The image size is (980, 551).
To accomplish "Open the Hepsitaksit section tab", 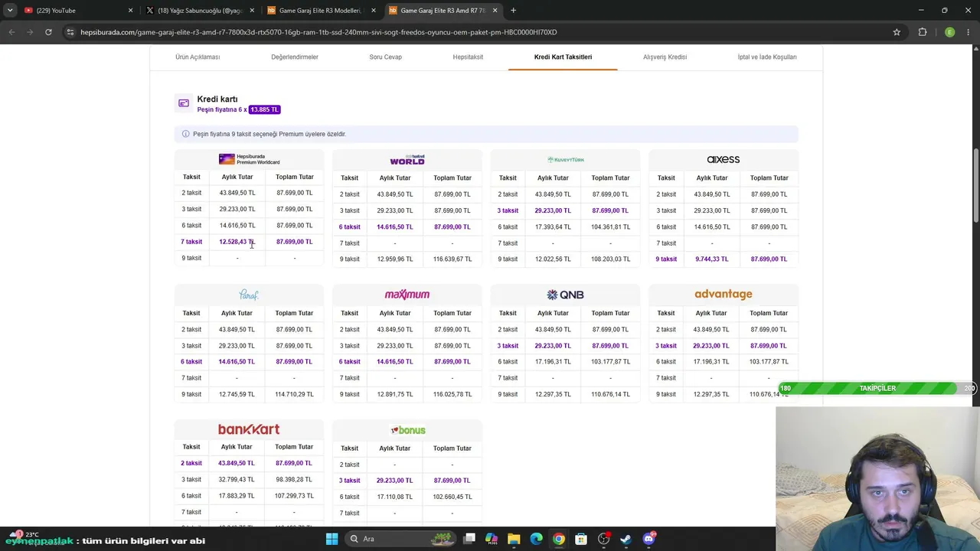I will 468,57.
